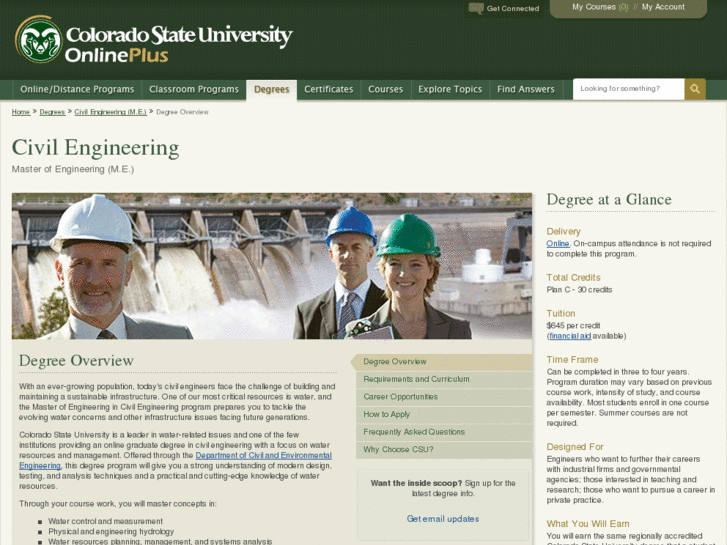The image size is (727, 545).
Task: Open Requirements and Curriculum section
Action: pos(444,379)
